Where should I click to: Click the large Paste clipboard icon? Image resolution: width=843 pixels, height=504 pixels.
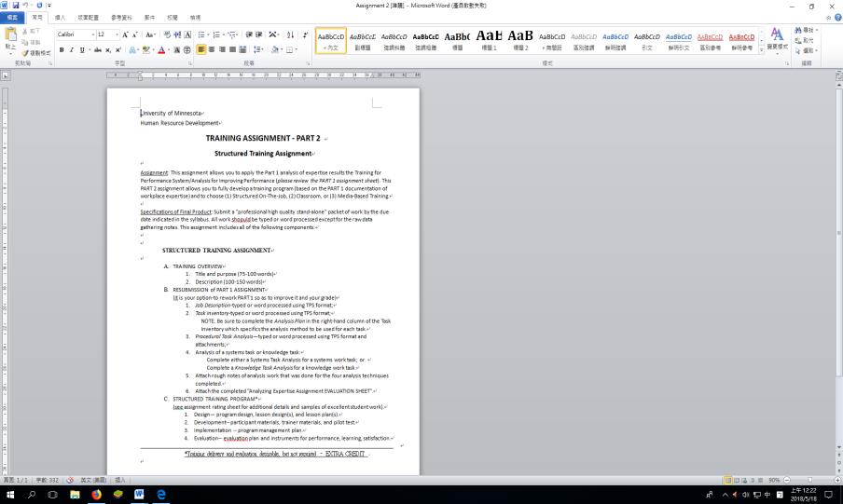click(10, 34)
